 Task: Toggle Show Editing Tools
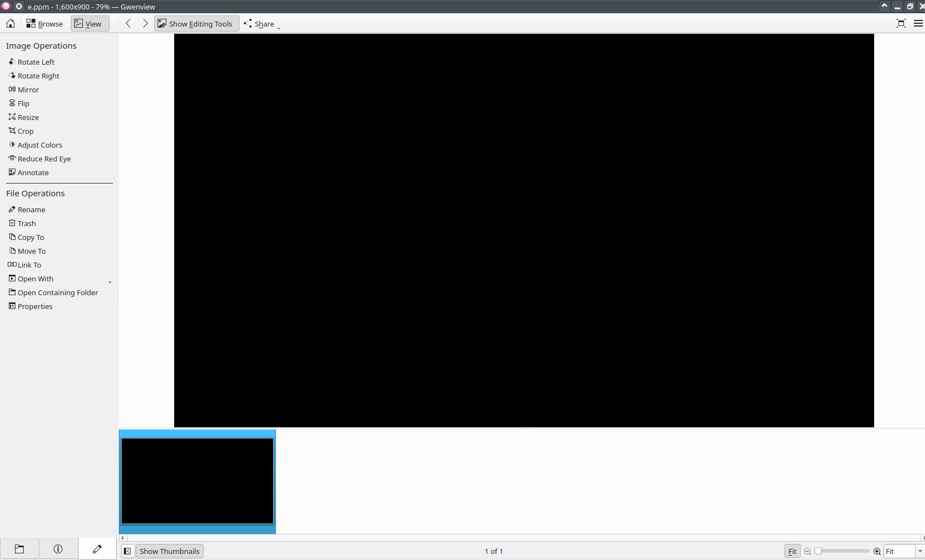point(196,23)
